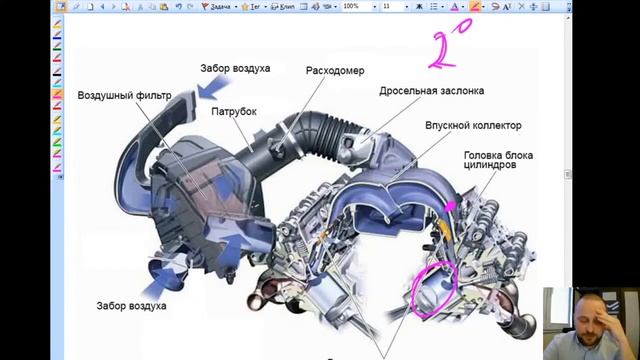
Task: Click the Патрубок label
Action: [234, 111]
